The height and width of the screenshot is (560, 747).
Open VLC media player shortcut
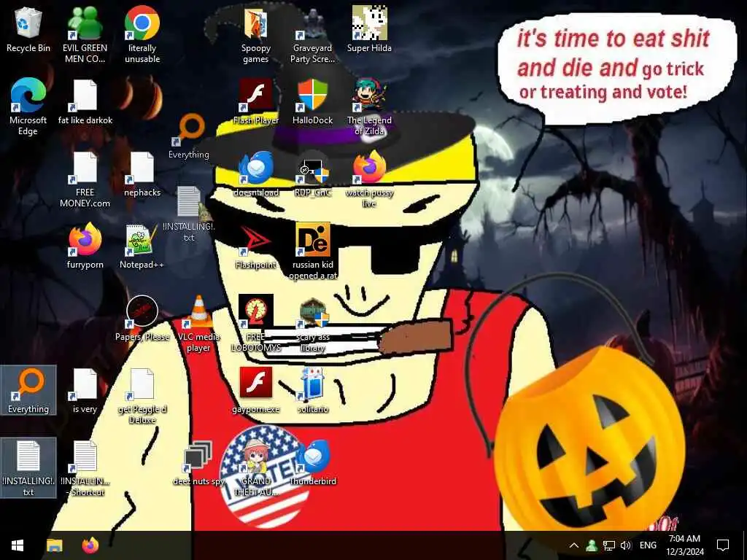pyautogui.click(x=198, y=324)
